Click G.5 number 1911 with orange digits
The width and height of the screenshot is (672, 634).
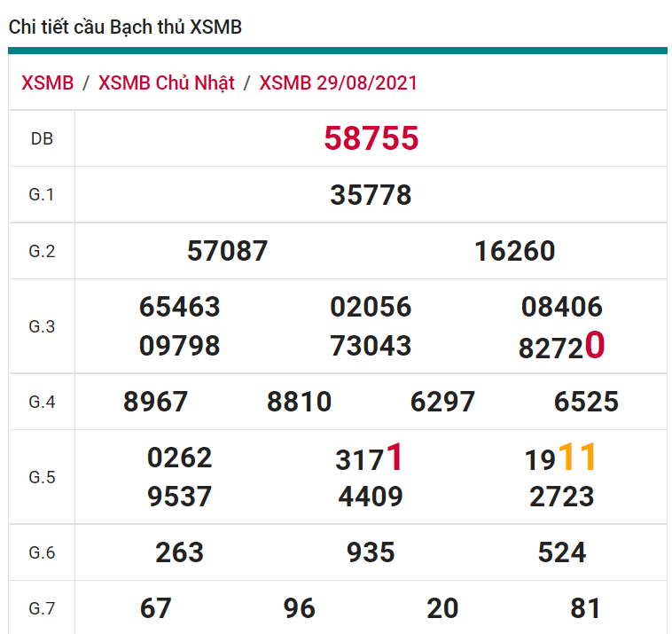pos(561,458)
